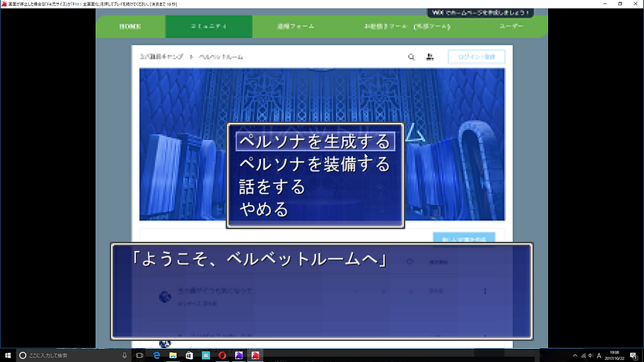
Task: Click the search magnifier icon in forum header
Action: pyautogui.click(x=411, y=57)
